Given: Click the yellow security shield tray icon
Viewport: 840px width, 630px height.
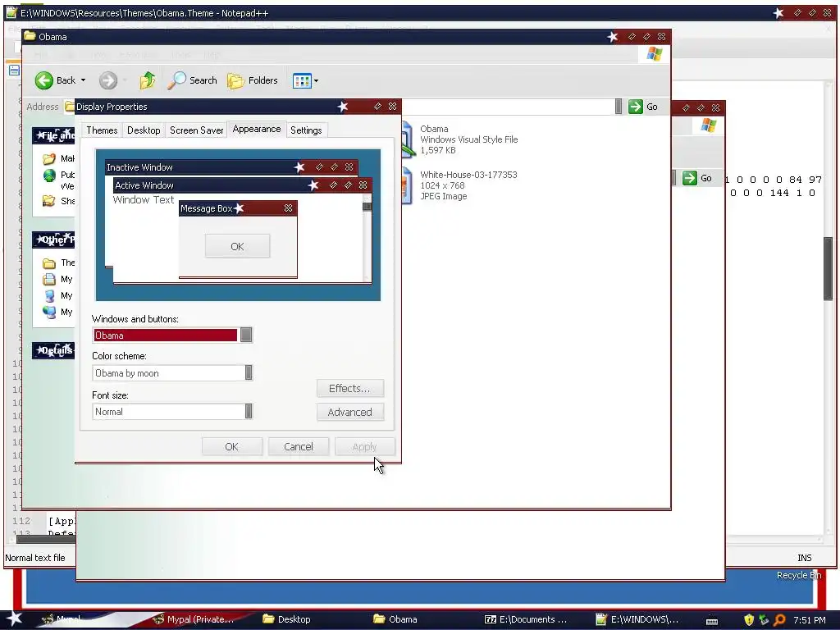Looking at the screenshot, I should [749, 620].
